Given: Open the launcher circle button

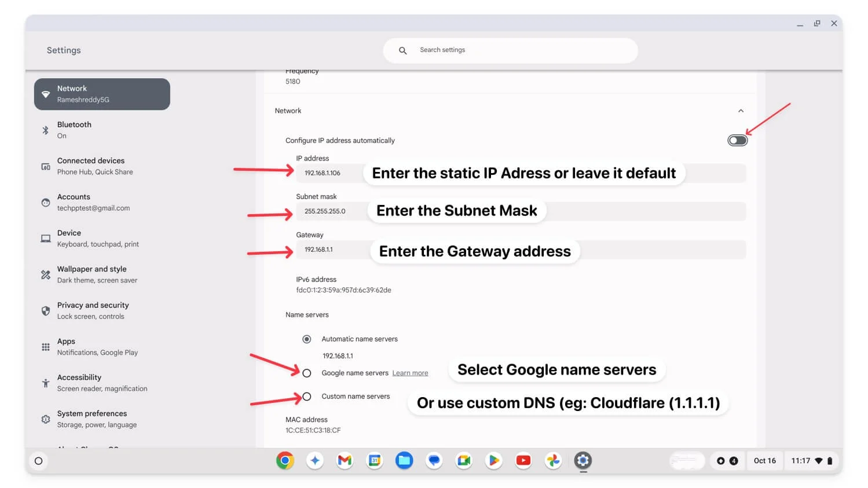Looking at the screenshot, I should [39, 461].
